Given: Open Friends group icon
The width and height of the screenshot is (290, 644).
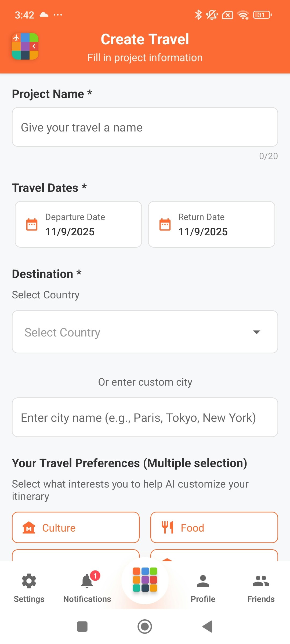Looking at the screenshot, I should 261,581.
